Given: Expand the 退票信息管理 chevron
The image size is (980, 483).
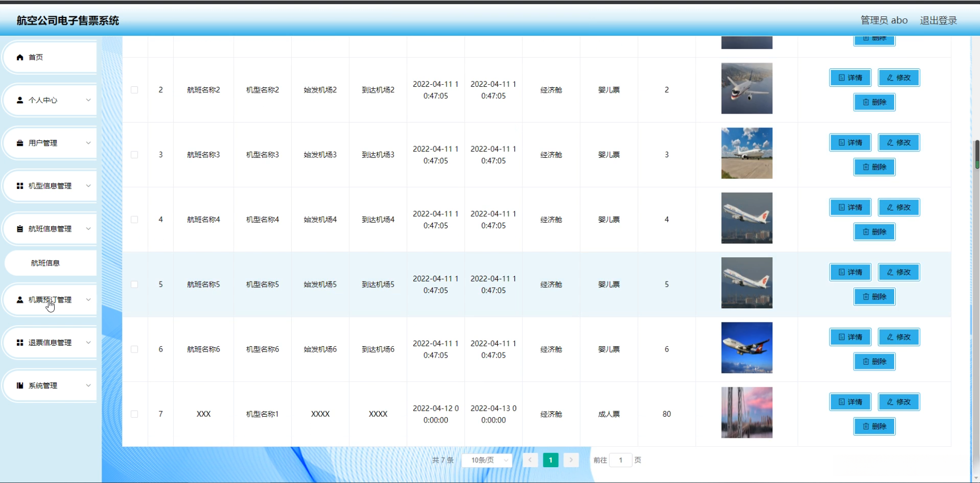Looking at the screenshot, I should point(88,343).
